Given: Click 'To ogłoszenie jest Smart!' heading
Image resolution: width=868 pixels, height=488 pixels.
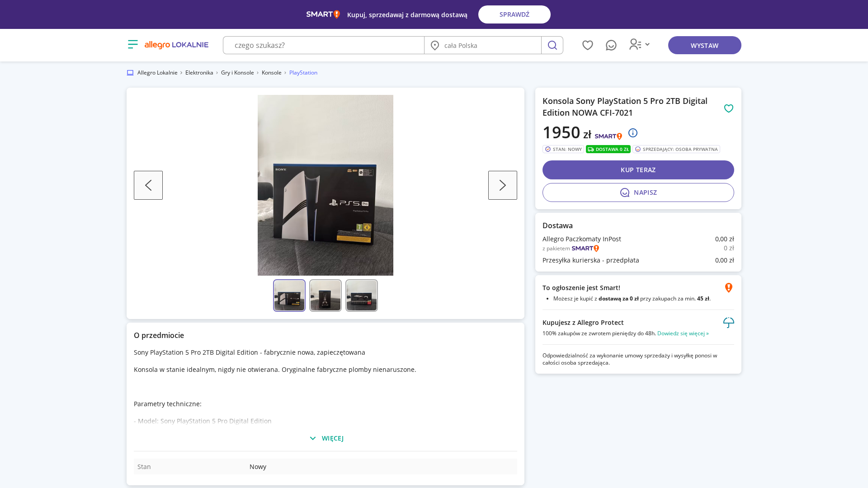Looking at the screenshot, I should pos(581,288).
